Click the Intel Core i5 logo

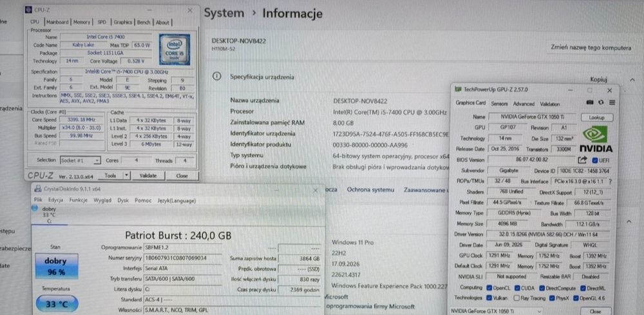[x=175, y=50]
